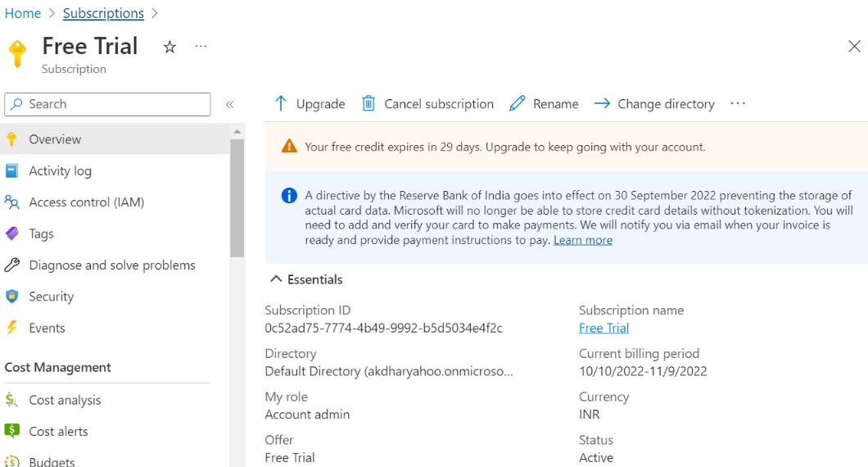Screen dimensions: 868x467
Task: Click the Events lightning icon
Action: 11,328
